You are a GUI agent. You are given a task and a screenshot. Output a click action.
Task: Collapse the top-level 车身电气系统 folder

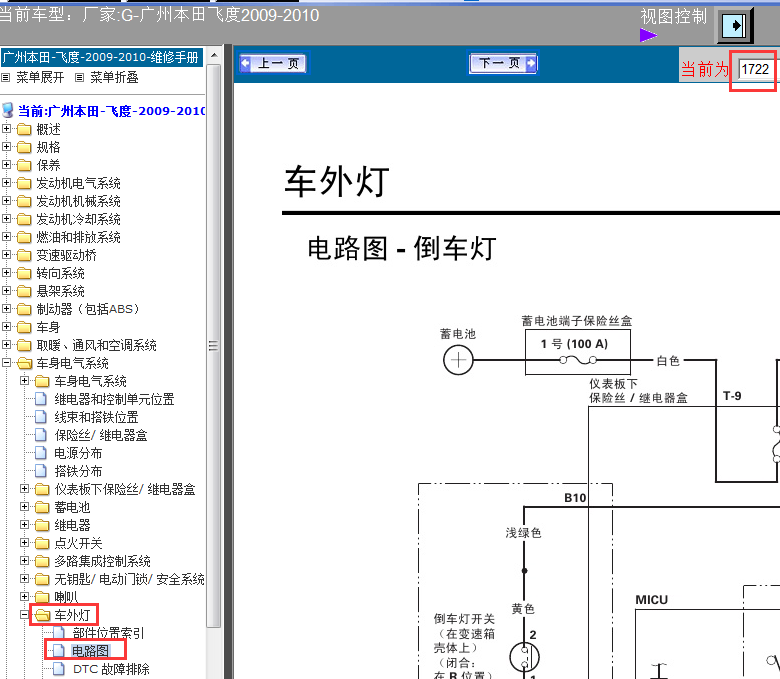[6, 363]
